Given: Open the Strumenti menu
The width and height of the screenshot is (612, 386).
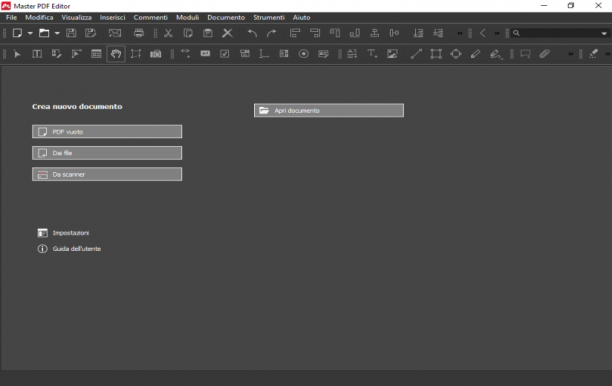Looking at the screenshot, I should (x=269, y=18).
